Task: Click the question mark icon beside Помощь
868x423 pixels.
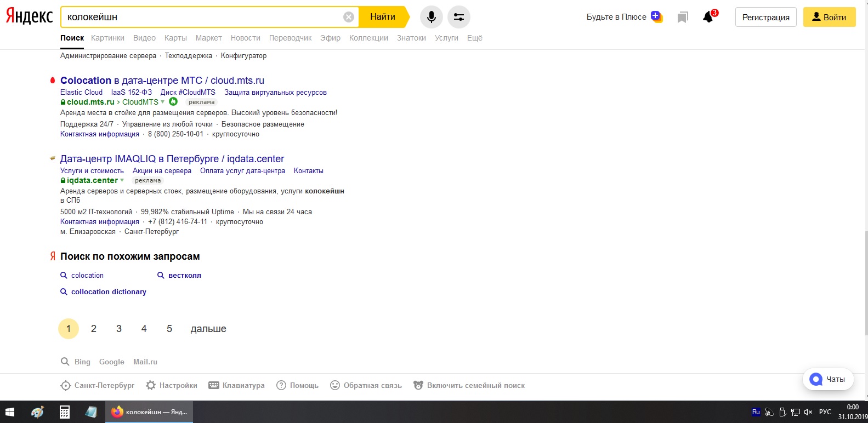Action: pyautogui.click(x=281, y=385)
